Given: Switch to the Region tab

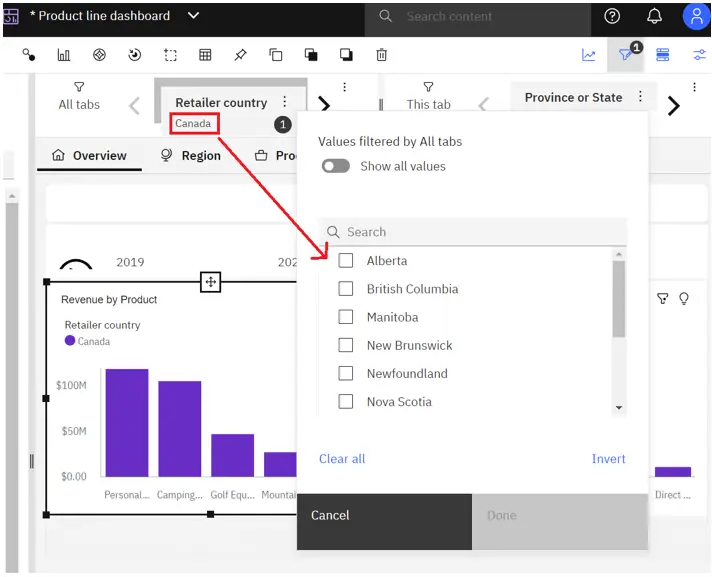Looking at the screenshot, I should pos(191,156).
